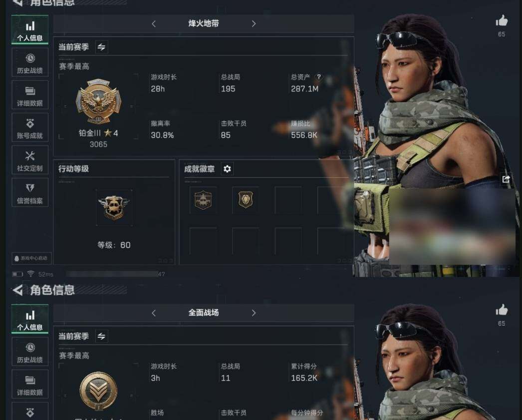The height and width of the screenshot is (420, 522).
Task: Click 铂金III rank emblem
Action: [x=98, y=101]
